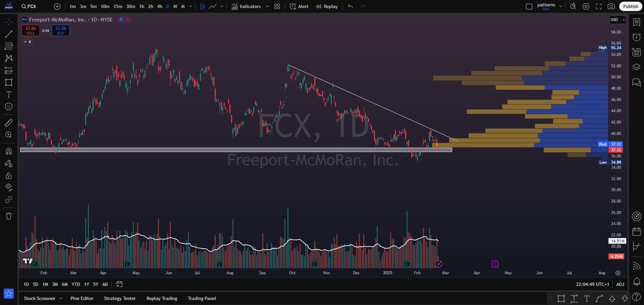Open the chart patterns tool group
Image resolution: width=644 pixels, height=305 pixels.
coord(9,58)
